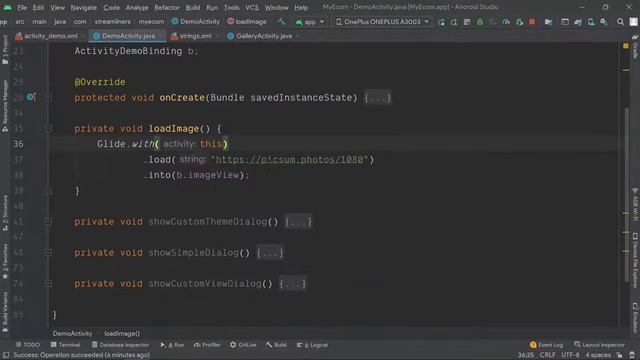Click the Apply Code Changes icon
Viewport: 640px width, 360px height.
tap(467, 22)
